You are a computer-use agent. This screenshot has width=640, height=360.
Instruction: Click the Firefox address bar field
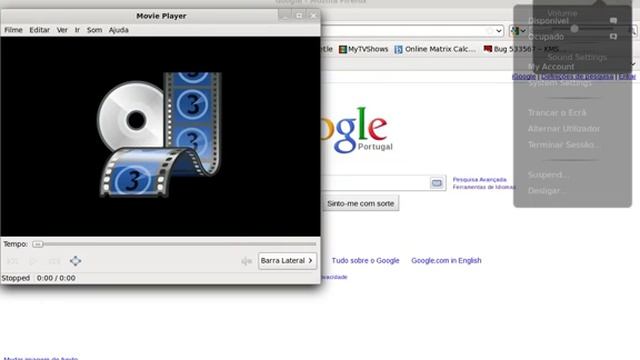coord(412,31)
